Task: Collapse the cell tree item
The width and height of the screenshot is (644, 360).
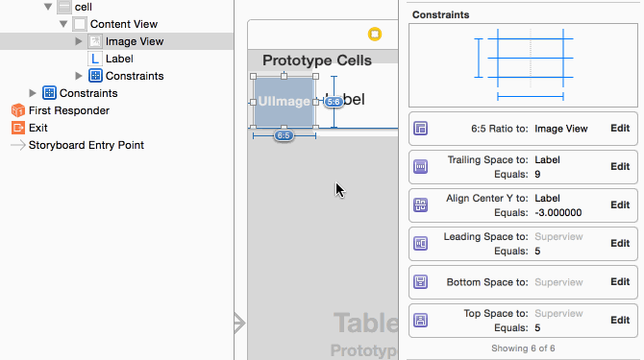Action: coord(48,7)
